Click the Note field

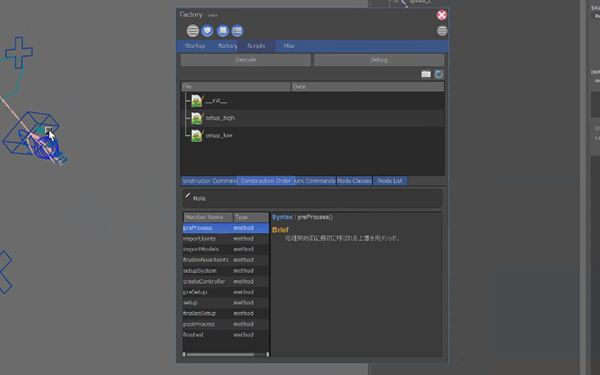click(312, 198)
